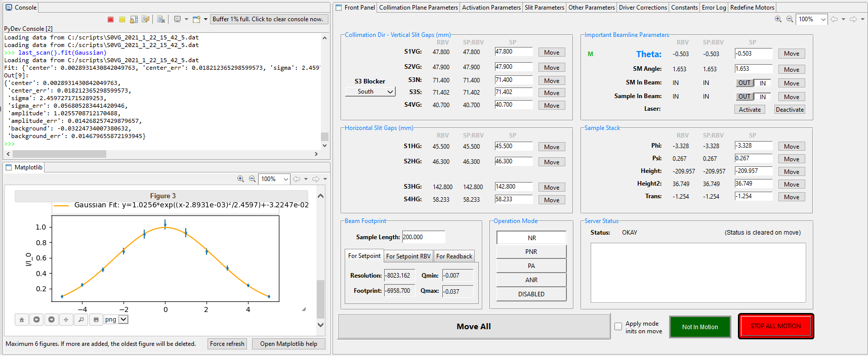This screenshot has height=356, width=868.
Task: Open the For Readback footprint tab
Action: (454, 256)
